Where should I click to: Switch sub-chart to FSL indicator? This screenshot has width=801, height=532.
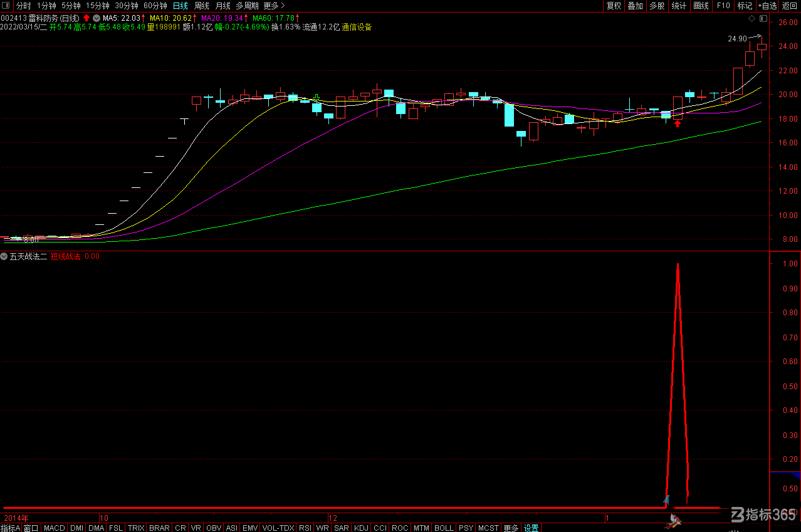(115, 528)
